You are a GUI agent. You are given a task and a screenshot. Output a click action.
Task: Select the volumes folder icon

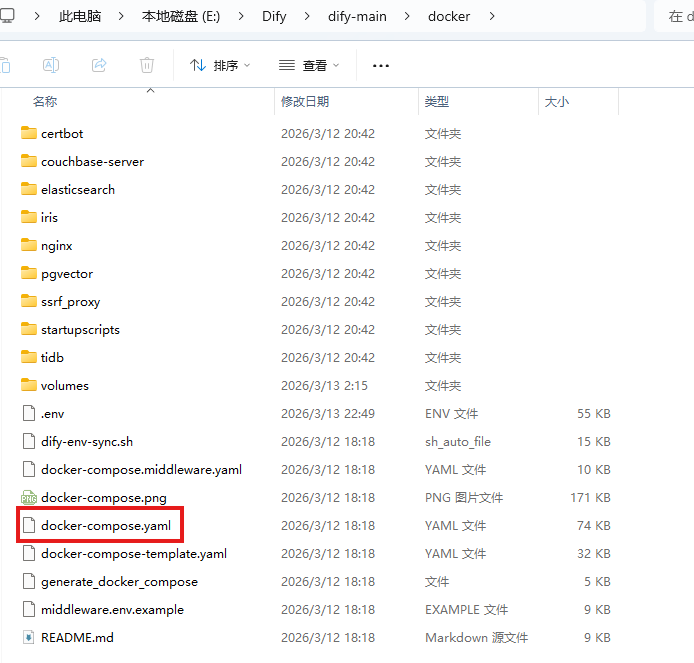(29, 385)
